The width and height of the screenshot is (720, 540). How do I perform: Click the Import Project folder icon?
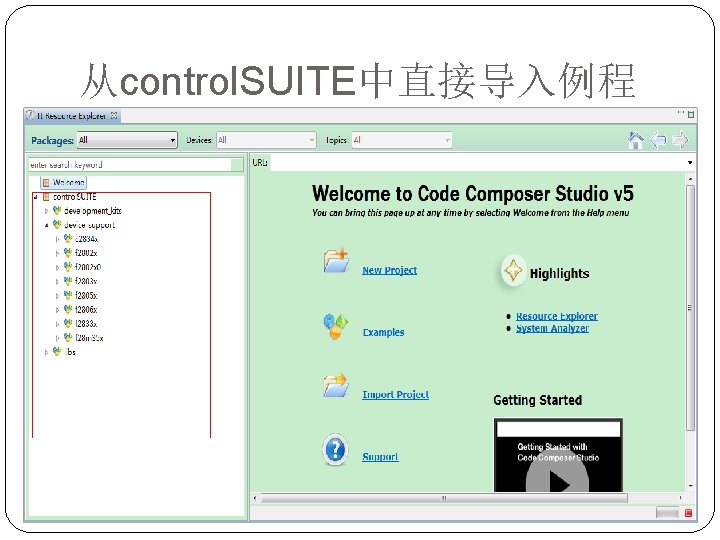(336, 385)
